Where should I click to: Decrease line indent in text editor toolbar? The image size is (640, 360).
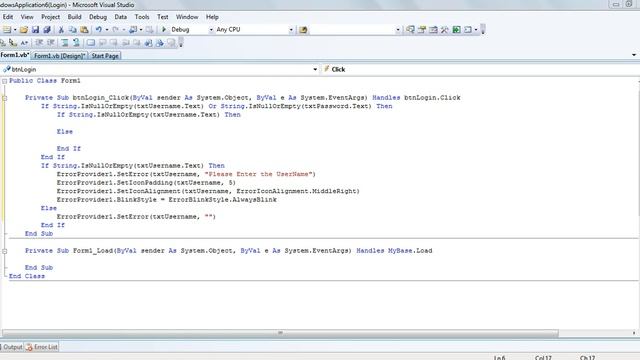pos(39,42)
